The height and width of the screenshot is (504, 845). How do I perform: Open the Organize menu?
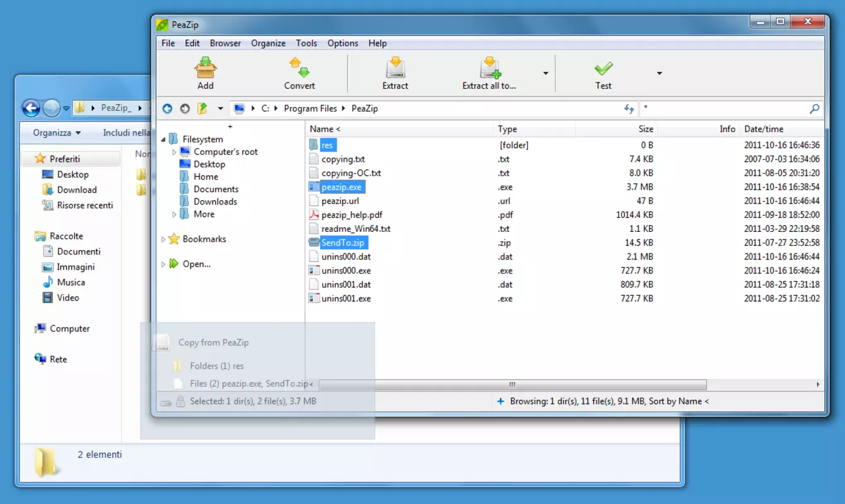click(x=268, y=43)
